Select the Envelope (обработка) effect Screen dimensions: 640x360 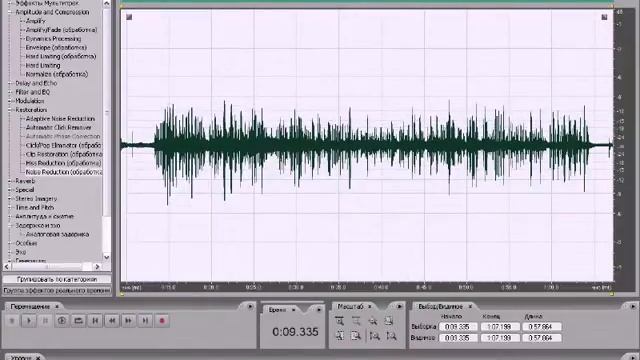56,48
